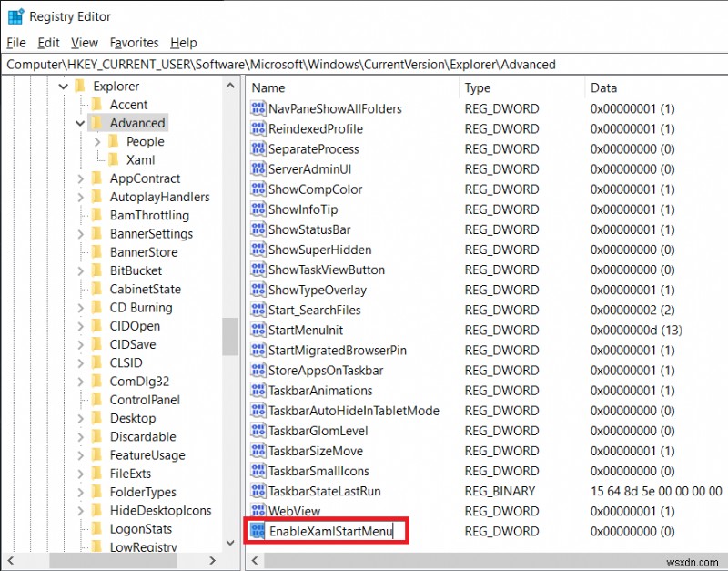The height and width of the screenshot is (571, 728).
Task: Expand the AppContract key
Action: coord(80,178)
